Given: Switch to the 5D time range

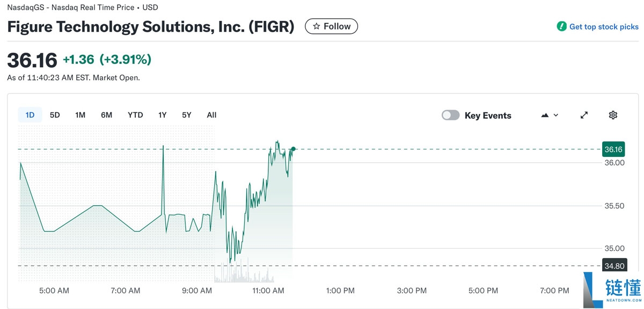Looking at the screenshot, I should pos(55,115).
